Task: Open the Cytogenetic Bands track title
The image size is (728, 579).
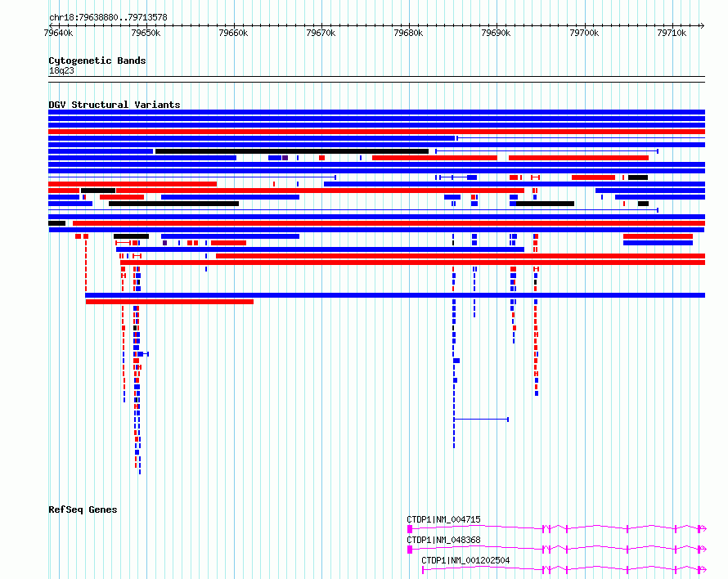Action: (97, 61)
